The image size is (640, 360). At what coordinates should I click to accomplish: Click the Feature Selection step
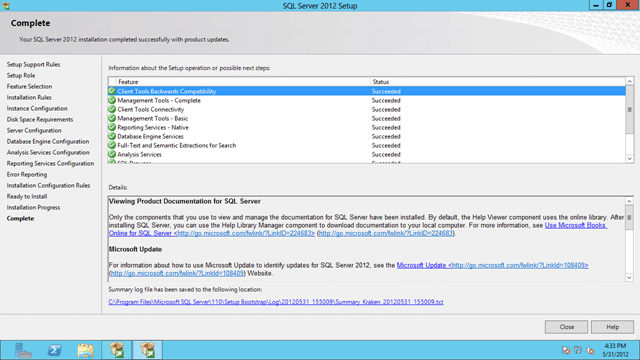point(29,87)
